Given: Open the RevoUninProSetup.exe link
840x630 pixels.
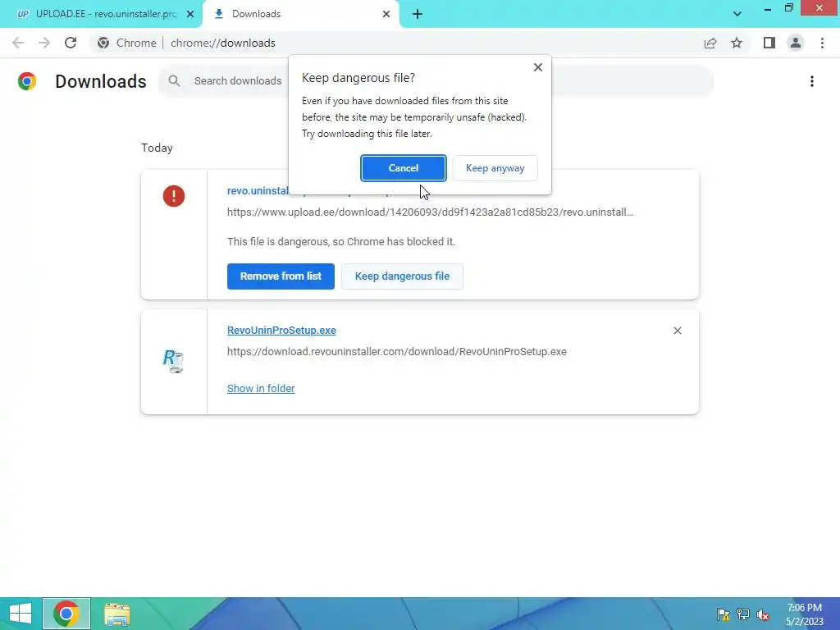Looking at the screenshot, I should pos(281,331).
